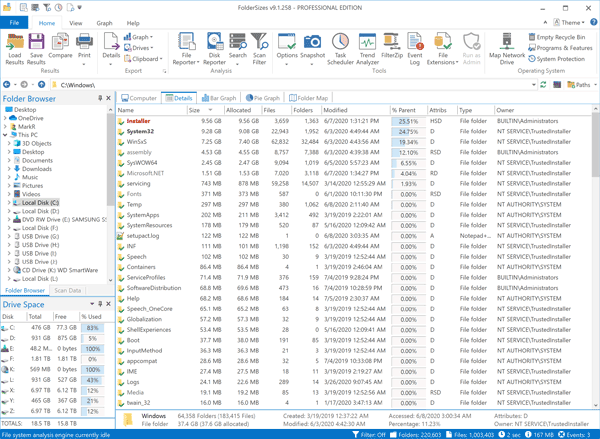Open the Theme dropdown
Image resolution: width=600 pixels, height=439 pixels.
coord(569,22)
